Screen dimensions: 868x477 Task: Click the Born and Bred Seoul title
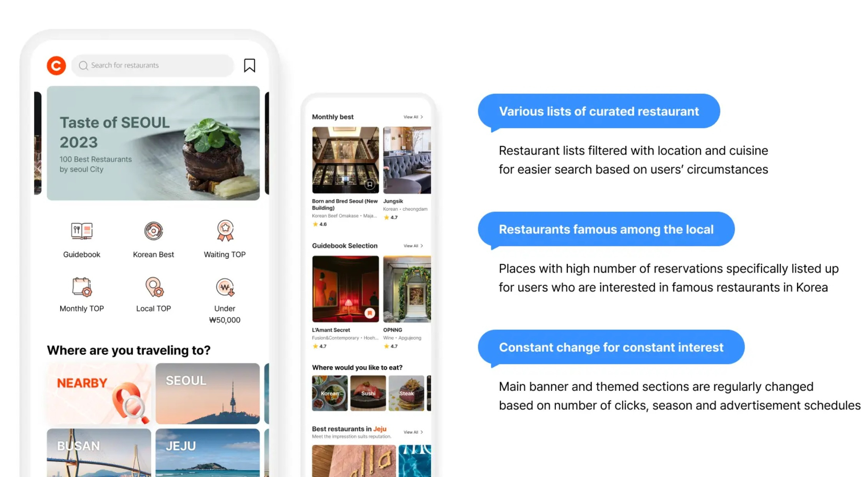click(x=345, y=205)
